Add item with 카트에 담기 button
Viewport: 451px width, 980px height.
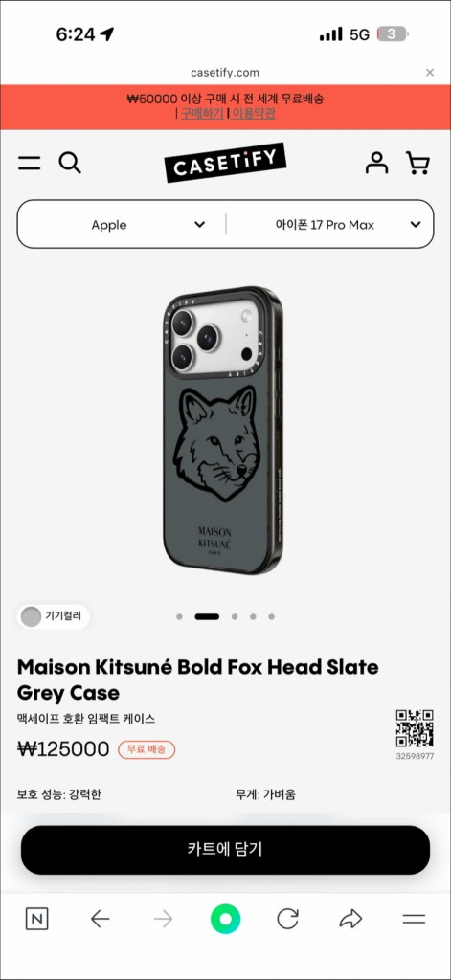pyautogui.click(x=225, y=850)
